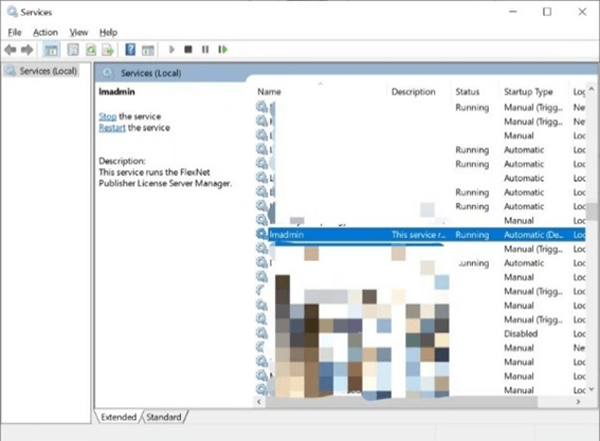Click the Export List toolbar icon
Image resolution: width=600 pixels, height=441 pixels.
[107, 48]
